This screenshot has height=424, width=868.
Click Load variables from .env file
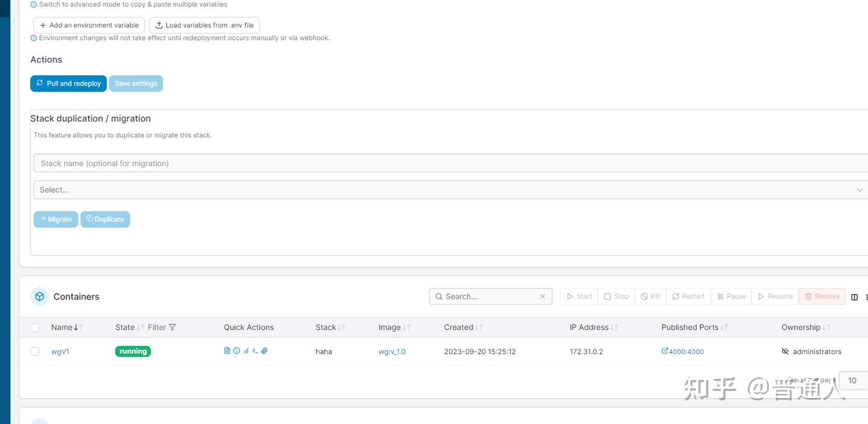[204, 25]
